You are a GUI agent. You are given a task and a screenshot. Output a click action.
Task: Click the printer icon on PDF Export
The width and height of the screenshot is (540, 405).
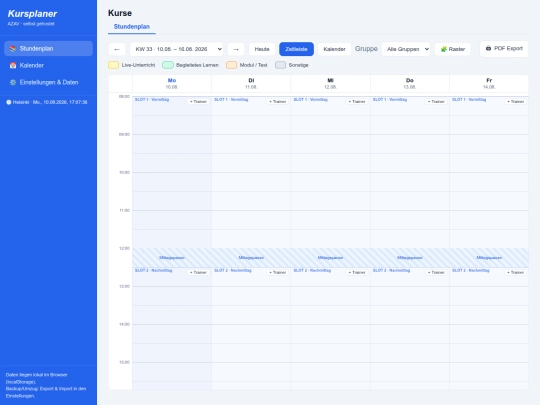[488, 49]
